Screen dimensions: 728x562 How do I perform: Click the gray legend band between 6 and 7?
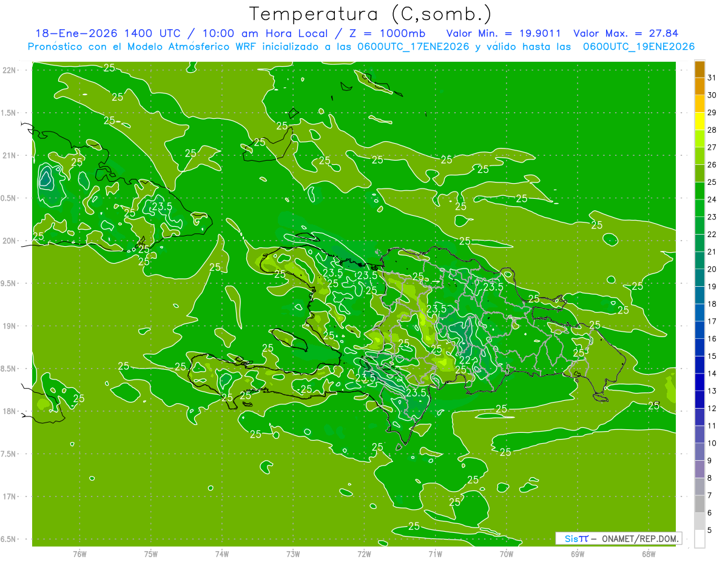699,504
